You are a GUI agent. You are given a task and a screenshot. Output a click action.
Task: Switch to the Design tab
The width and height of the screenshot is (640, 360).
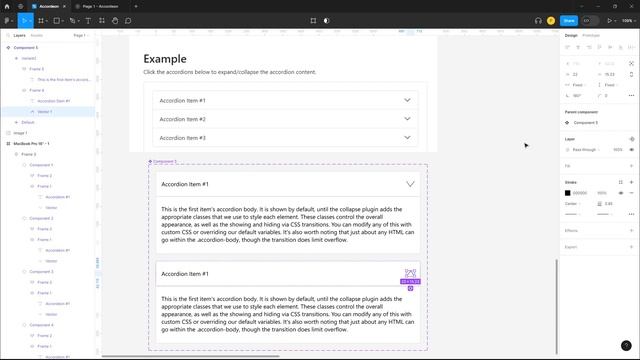pos(571,36)
